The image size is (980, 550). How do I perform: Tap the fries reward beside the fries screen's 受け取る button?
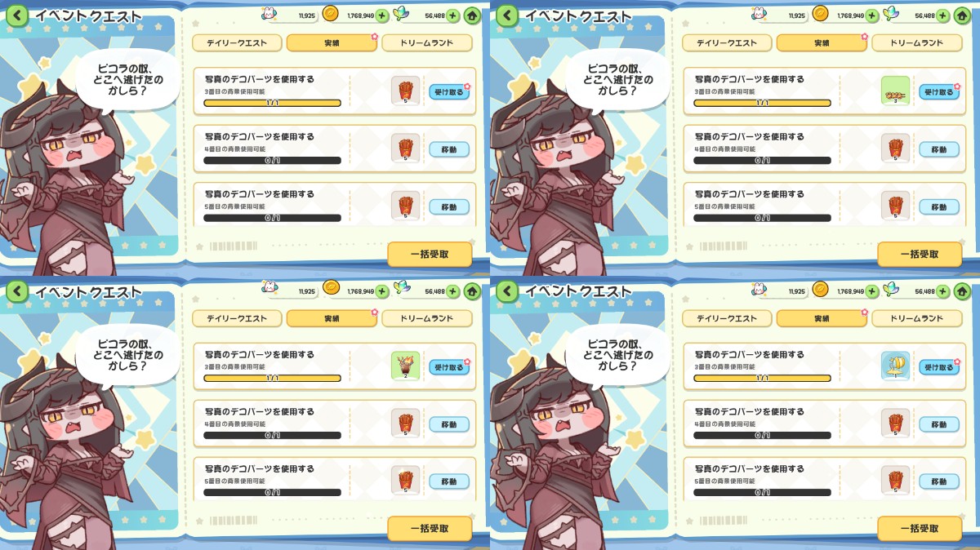coord(405,91)
